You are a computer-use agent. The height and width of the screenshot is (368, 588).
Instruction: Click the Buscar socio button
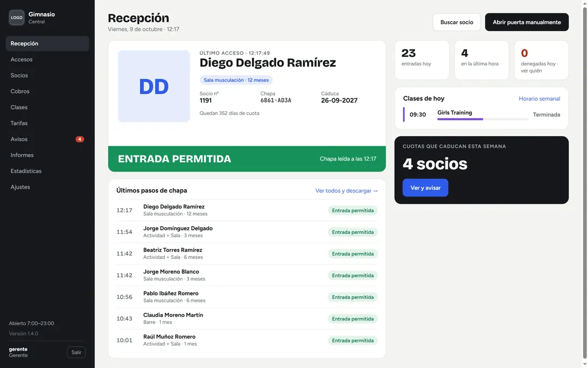point(456,22)
